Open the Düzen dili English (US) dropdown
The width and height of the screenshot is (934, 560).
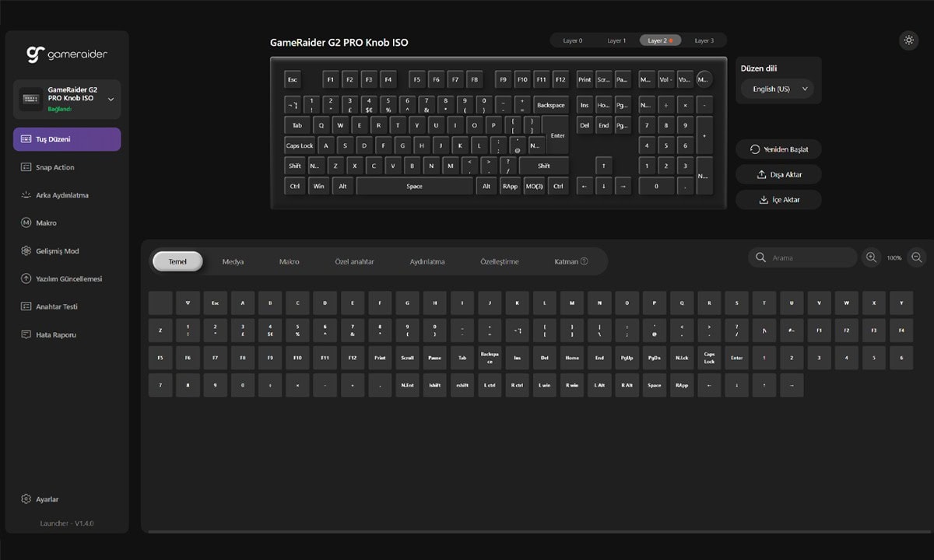click(777, 89)
